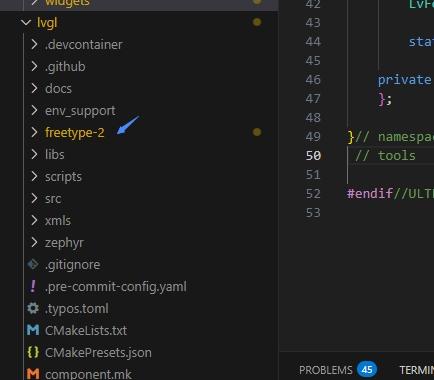Click line number 50 in the gutter

pos(313,156)
